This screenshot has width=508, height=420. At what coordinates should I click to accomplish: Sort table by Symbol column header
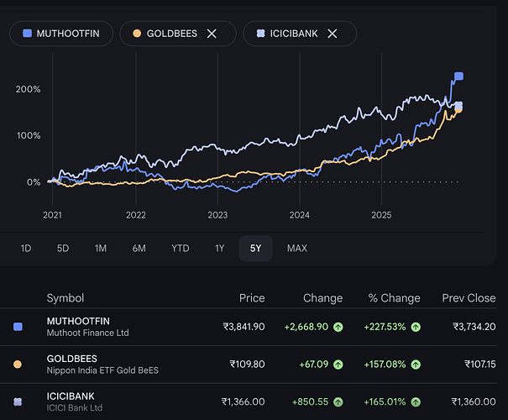point(65,298)
